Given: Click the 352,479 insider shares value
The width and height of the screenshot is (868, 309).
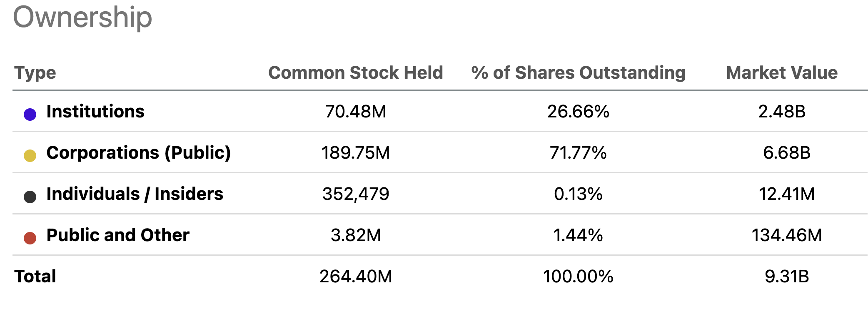Looking at the screenshot, I should click(x=355, y=194).
